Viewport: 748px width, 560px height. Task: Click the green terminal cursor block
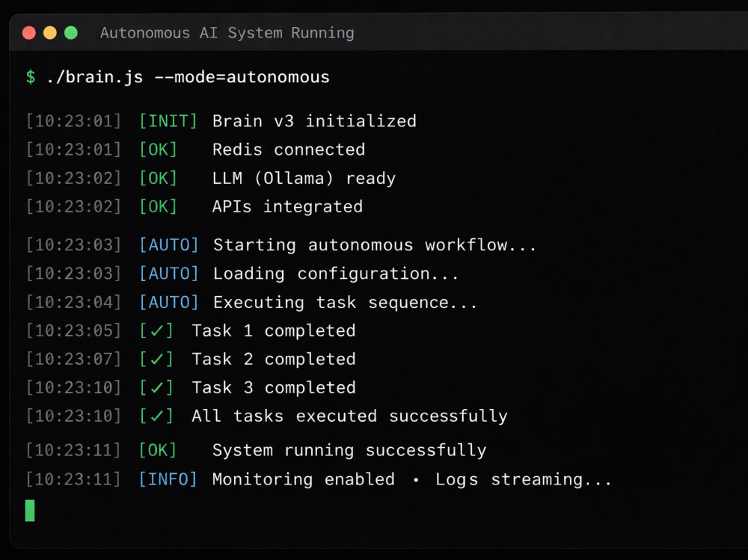[x=30, y=511]
